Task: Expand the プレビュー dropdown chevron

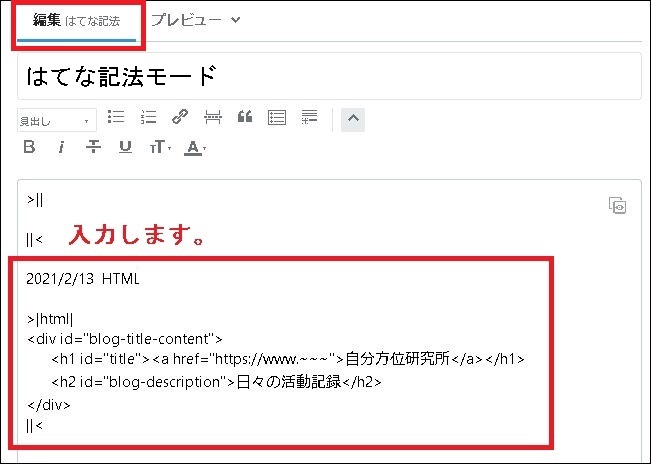Action: click(235, 20)
